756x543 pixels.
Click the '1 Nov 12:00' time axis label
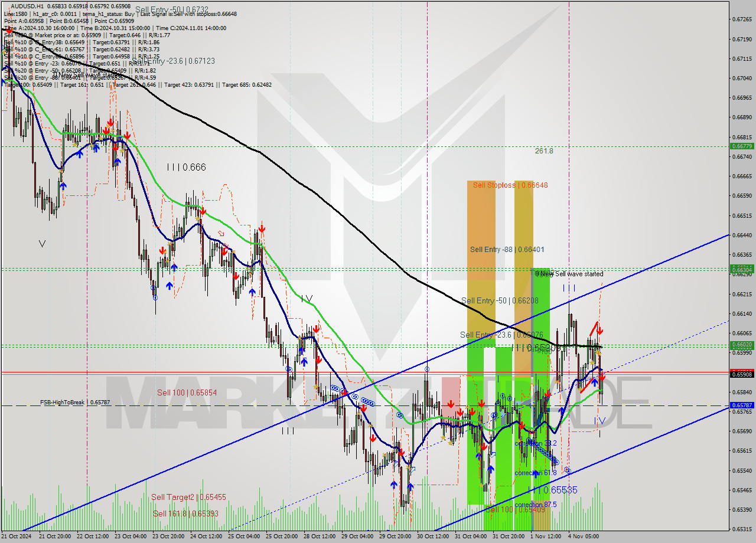(x=546, y=537)
